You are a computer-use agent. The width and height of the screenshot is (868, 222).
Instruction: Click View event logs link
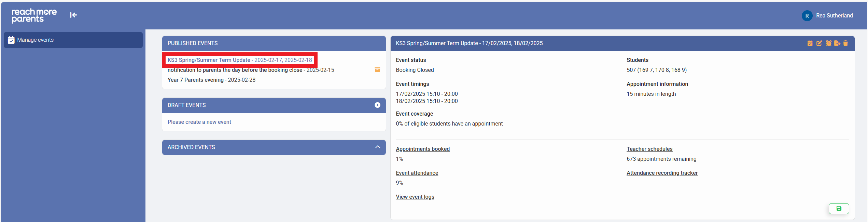click(x=415, y=197)
